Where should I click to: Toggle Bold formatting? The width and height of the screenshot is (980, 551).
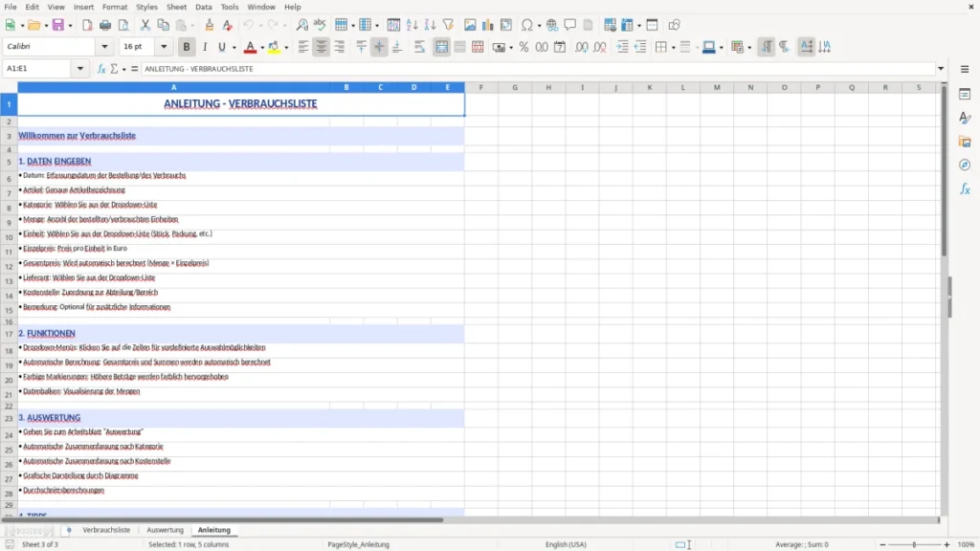click(x=187, y=47)
